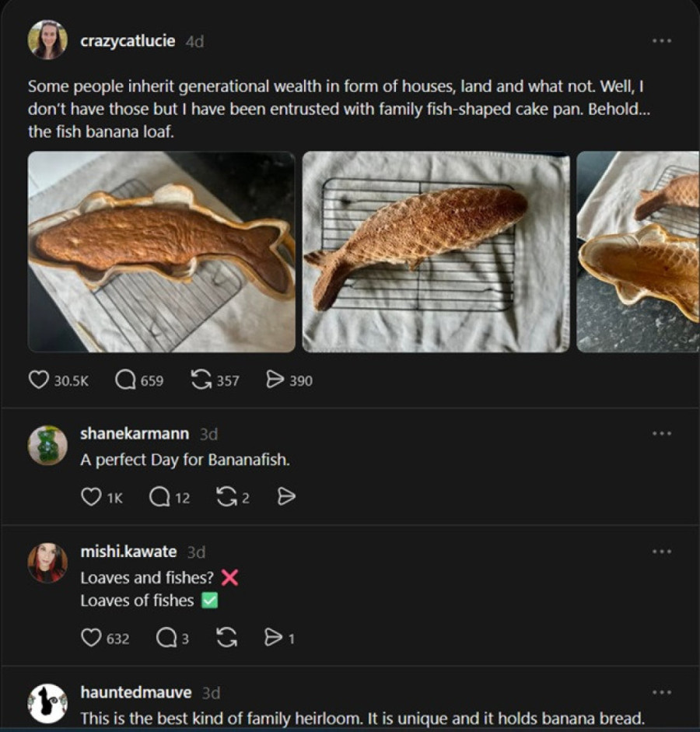This screenshot has width=700, height=732.
Task: Reply to shanekarmann's comment
Action: click(x=159, y=497)
